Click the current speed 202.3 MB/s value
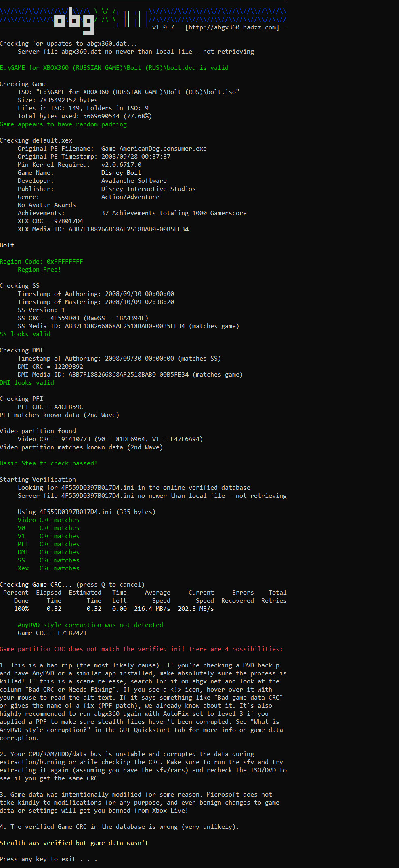The height and width of the screenshot is (868, 399). coord(196,609)
